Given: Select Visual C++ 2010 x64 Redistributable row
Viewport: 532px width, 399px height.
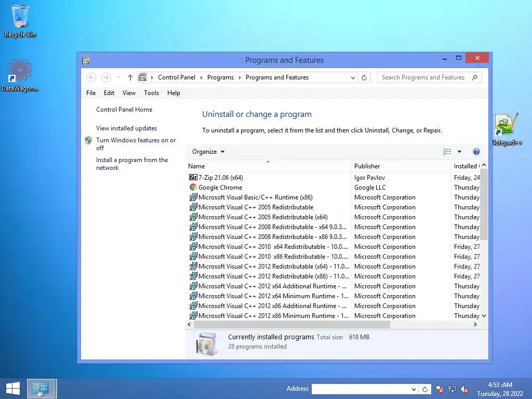Looking at the screenshot, I should 269,247.
